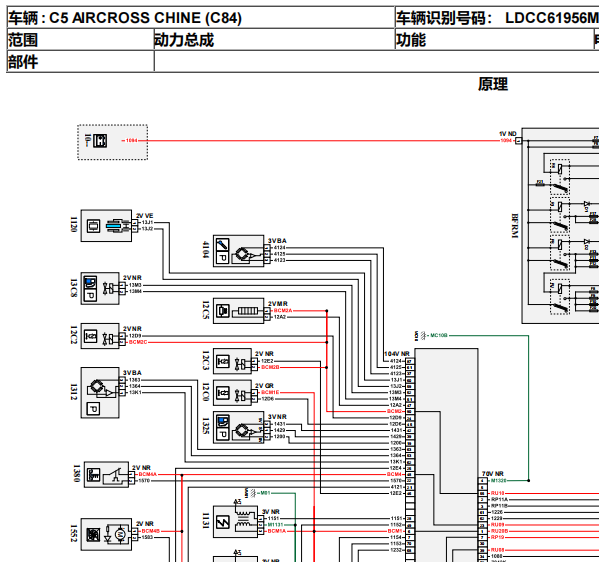Select the RP11A wire label

pyautogui.click(x=499, y=499)
